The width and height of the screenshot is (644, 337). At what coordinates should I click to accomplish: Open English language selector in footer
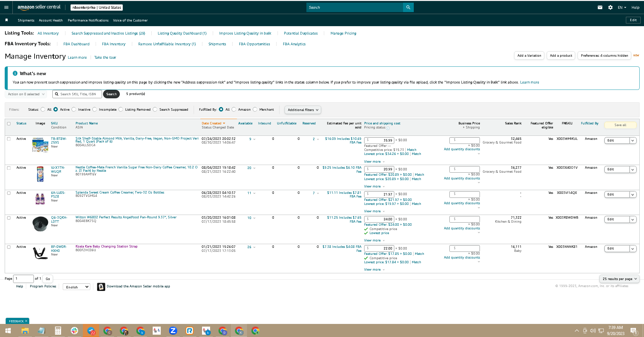77,287
